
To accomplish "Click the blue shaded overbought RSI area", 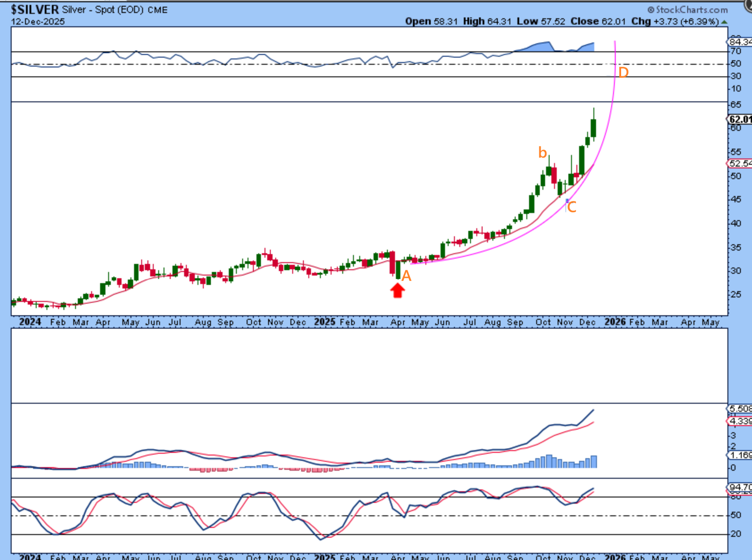I will [x=541, y=46].
